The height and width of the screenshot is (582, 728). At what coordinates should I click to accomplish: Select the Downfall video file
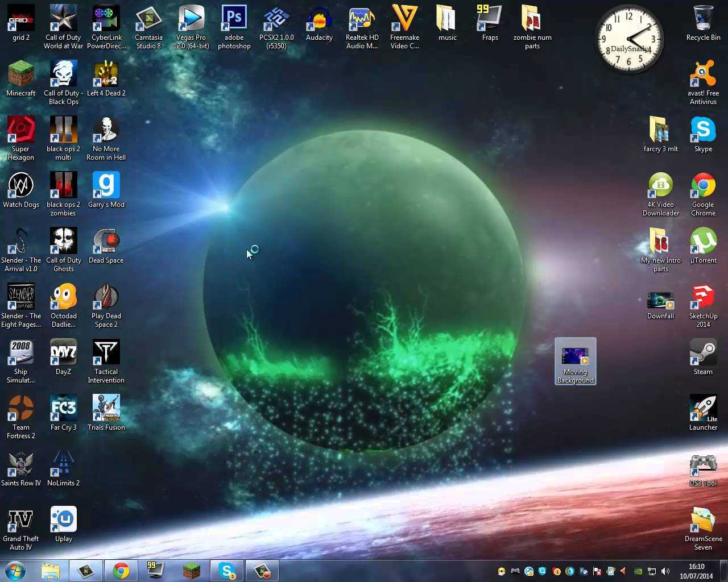[x=660, y=305]
